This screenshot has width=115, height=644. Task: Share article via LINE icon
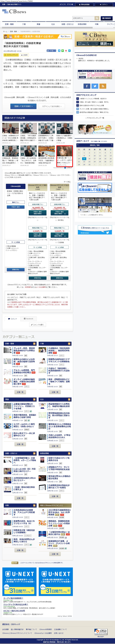click(63, 51)
